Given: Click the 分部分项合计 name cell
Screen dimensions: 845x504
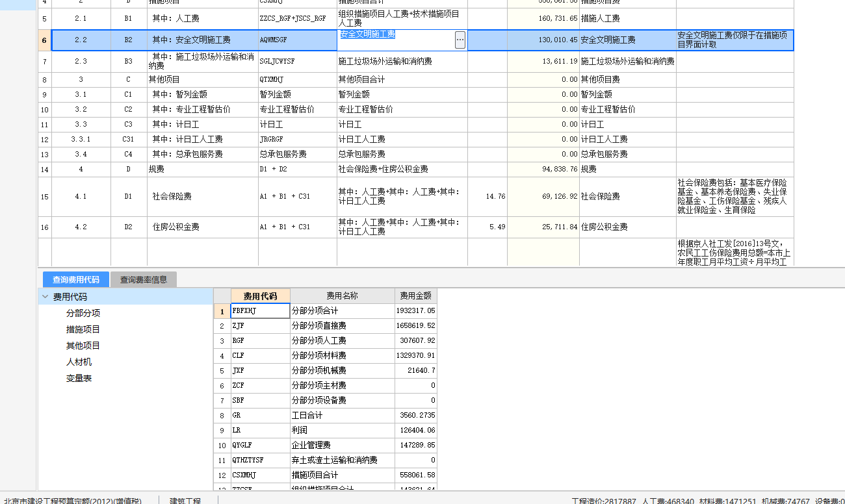Looking at the screenshot, I should (x=342, y=310).
